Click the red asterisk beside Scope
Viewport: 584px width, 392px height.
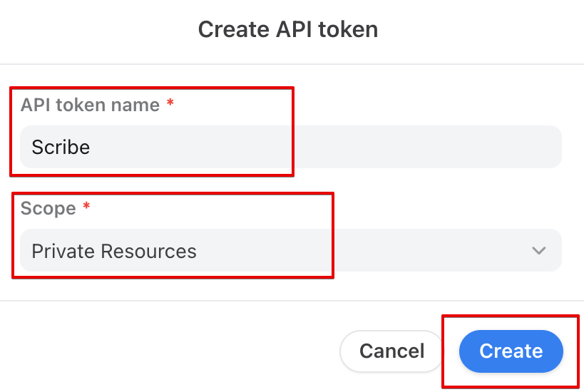(x=87, y=208)
